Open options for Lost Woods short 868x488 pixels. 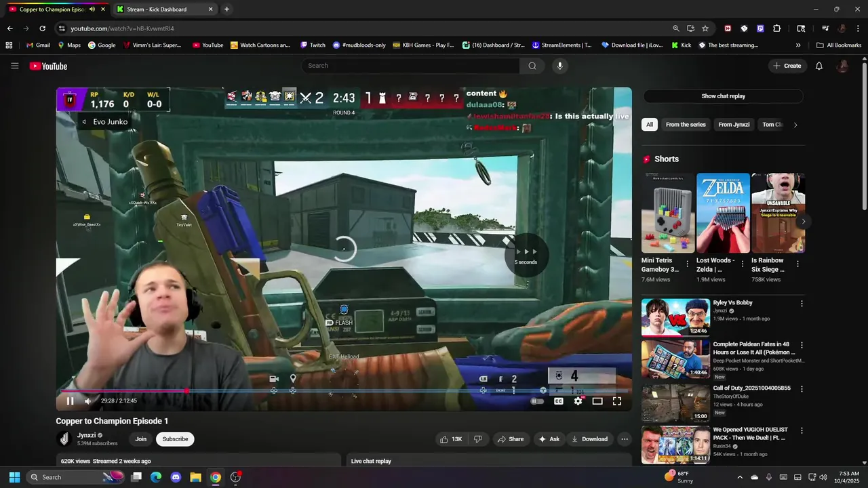coord(743,264)
